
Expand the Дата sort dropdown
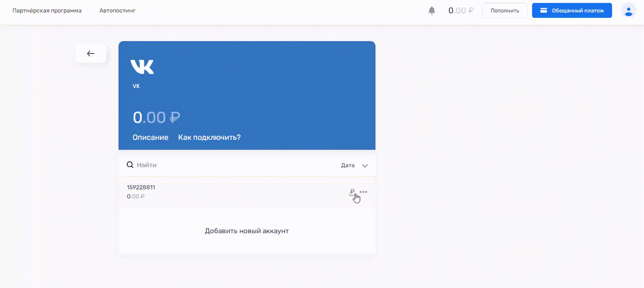[355, 165]
